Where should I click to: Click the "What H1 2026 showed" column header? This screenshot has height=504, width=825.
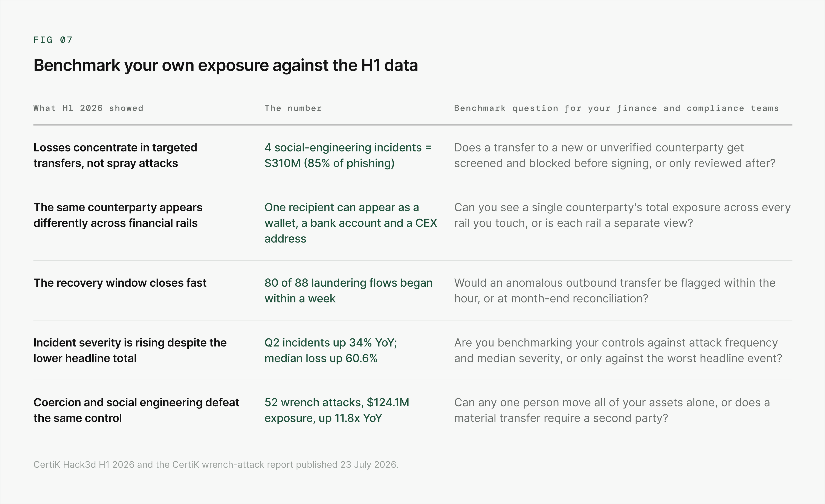[88, 108]
